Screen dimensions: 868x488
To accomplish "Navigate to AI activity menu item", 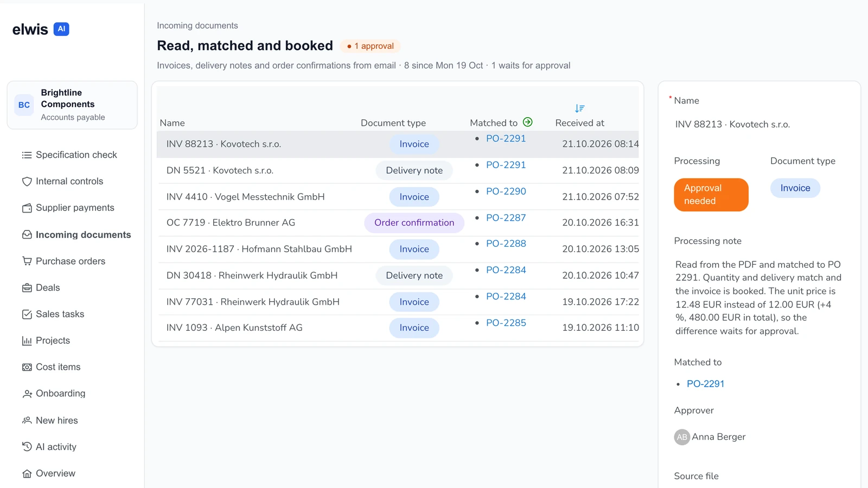I will [x=56, y=447].
